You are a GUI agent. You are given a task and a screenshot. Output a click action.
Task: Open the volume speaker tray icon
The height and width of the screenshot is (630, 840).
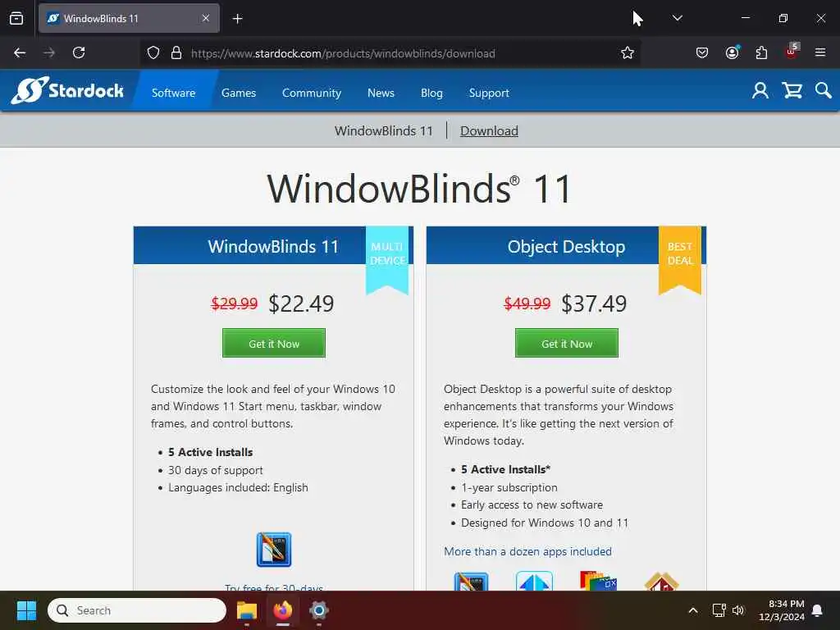point(738,610)
